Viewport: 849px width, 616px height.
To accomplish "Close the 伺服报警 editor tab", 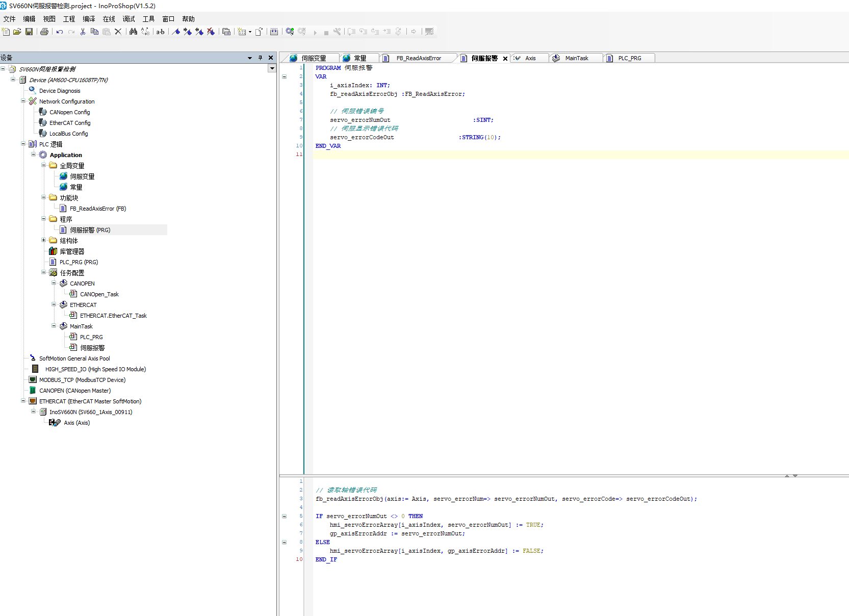I will pyautogui.click(x=505, y=59).
